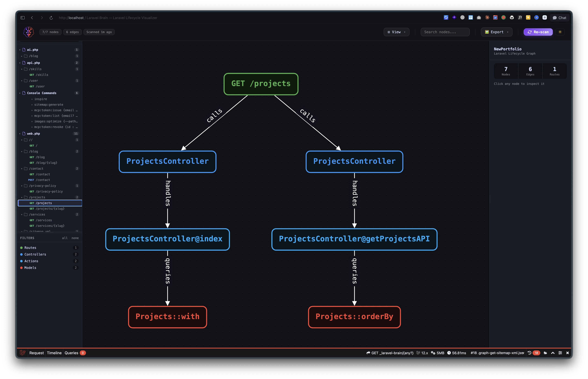
Task: Click the Re-scan button
Action: point(538,32)
